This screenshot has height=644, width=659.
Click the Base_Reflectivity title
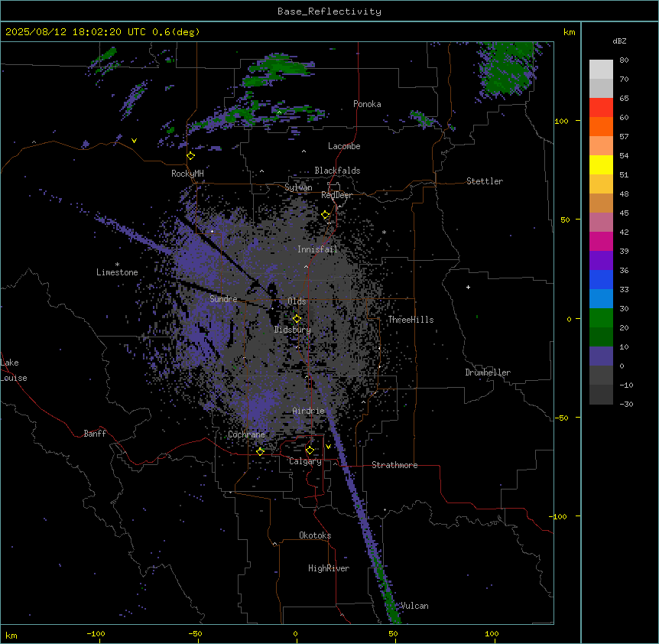tap(329, 11)
